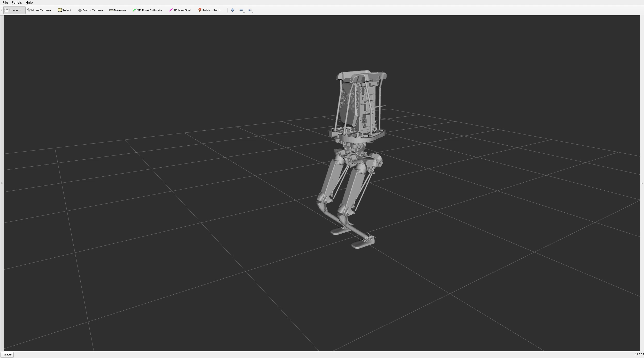Open the File menu
The height and width of the screenshot is (358, 644).
tap(5, 3)
